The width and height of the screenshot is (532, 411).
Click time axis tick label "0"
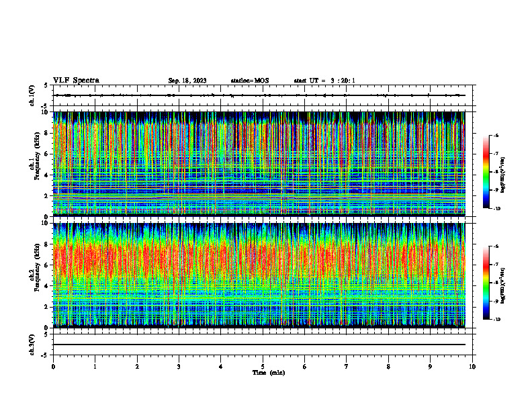(53, 367)
